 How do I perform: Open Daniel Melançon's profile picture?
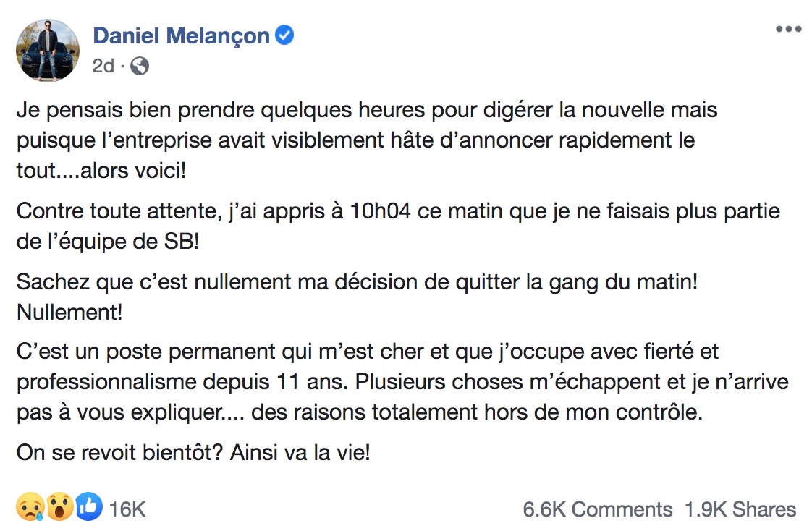[x=48, y=50]
